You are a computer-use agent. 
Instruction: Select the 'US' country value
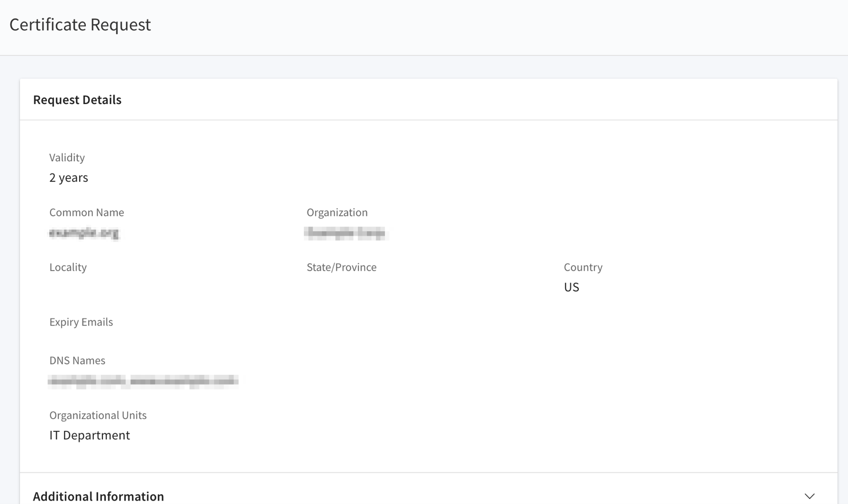pos(571,287)
